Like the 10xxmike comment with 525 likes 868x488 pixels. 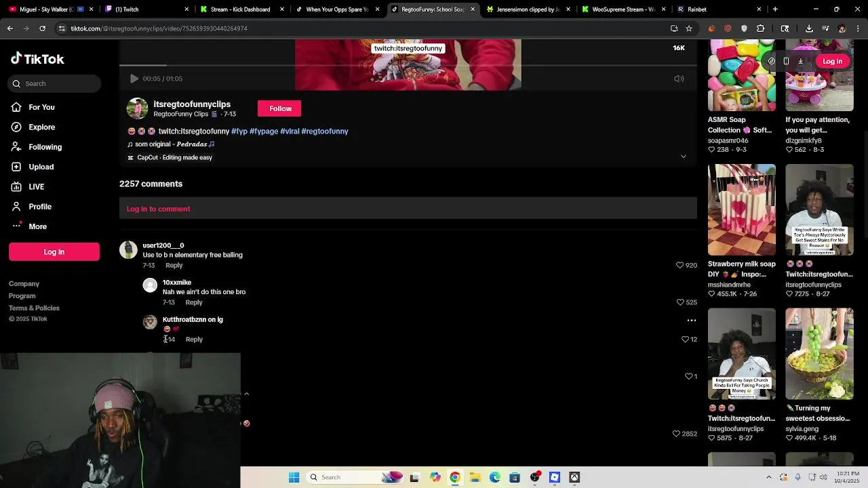tap(680, 302)
